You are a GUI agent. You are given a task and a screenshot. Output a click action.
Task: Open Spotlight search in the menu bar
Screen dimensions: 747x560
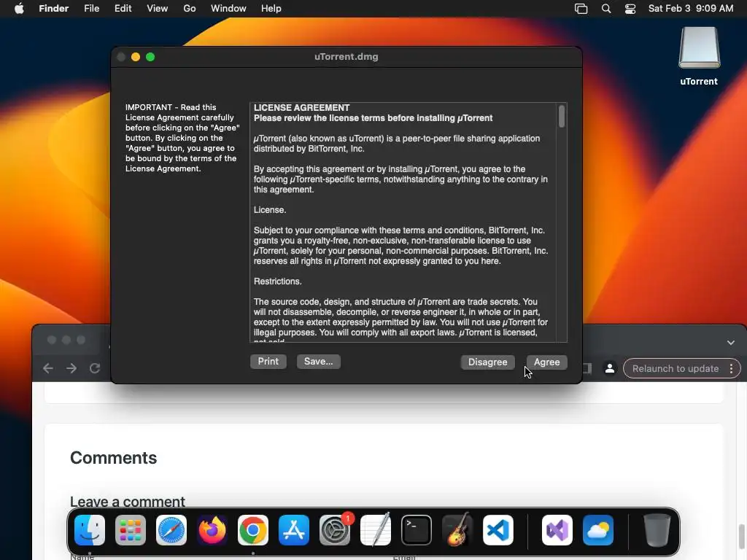pos(606,9)
